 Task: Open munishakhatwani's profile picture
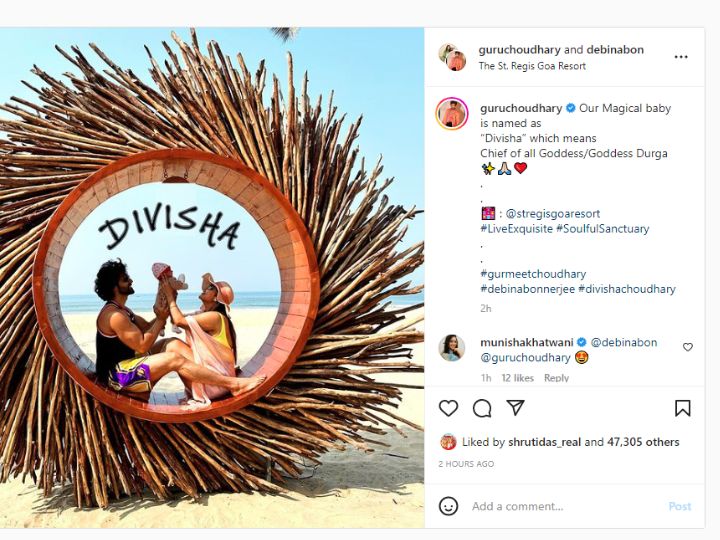[x=452, y=348]
